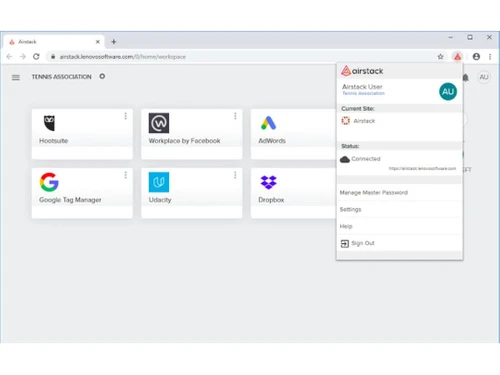500x375 pixels.
Task: Open the Workplace by Facebook card's three-dot menu
Action: click(x=235, y=116)
